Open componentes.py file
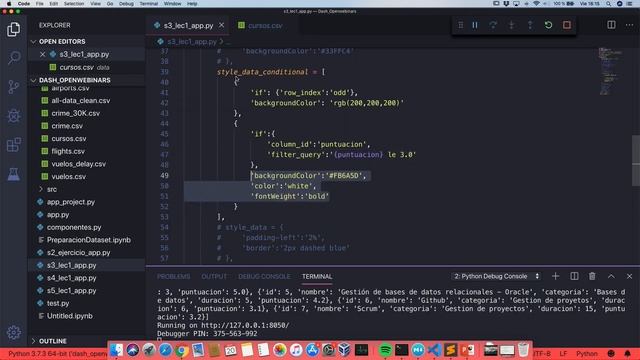Viewport: 640px width, 360px height. 74,227
